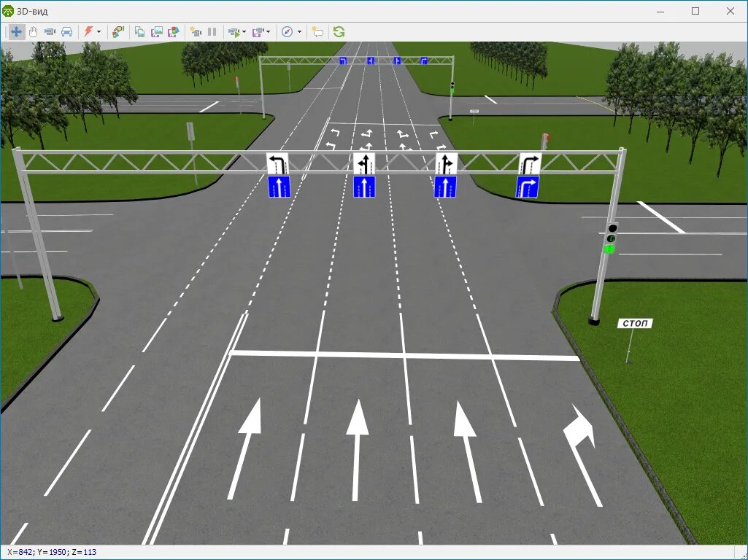Click the red lightning bolt icon

[x=88, y=32]
